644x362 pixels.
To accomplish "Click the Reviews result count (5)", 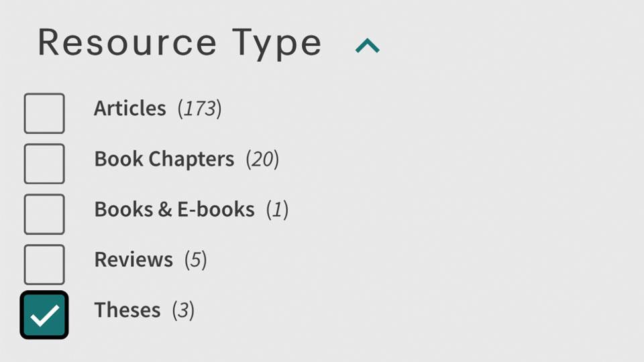I will coord(196,259).
